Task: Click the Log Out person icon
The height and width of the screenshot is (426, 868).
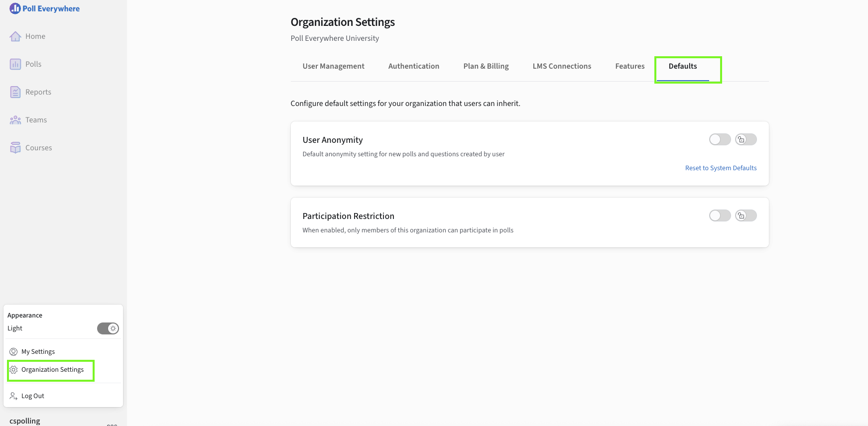Action: [13, 396]
